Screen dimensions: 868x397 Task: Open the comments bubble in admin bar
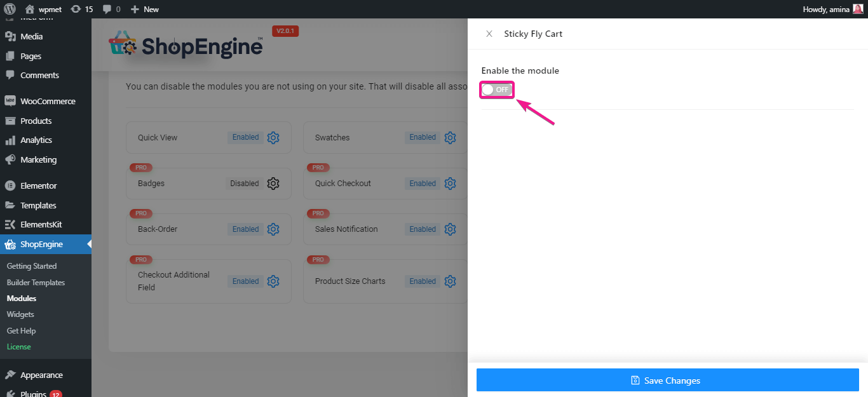coord(107,9)
